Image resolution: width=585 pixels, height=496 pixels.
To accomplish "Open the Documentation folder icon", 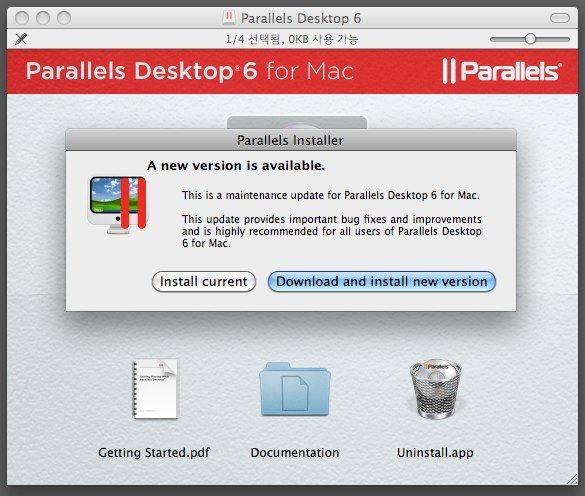I will pos(295,389).
